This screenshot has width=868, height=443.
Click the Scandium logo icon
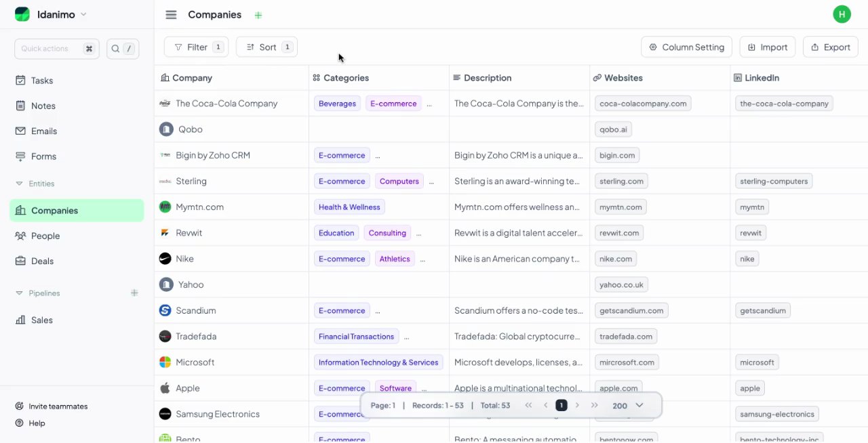click(x=165, y=310)
